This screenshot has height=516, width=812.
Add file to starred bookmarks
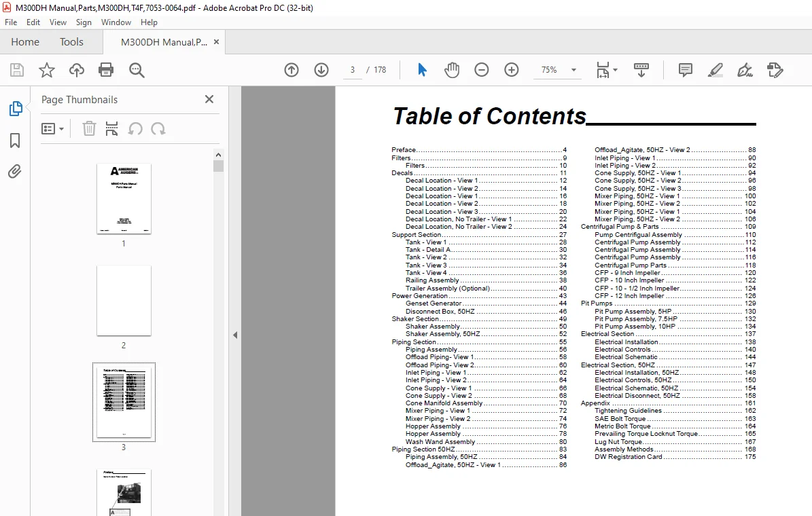47,70
